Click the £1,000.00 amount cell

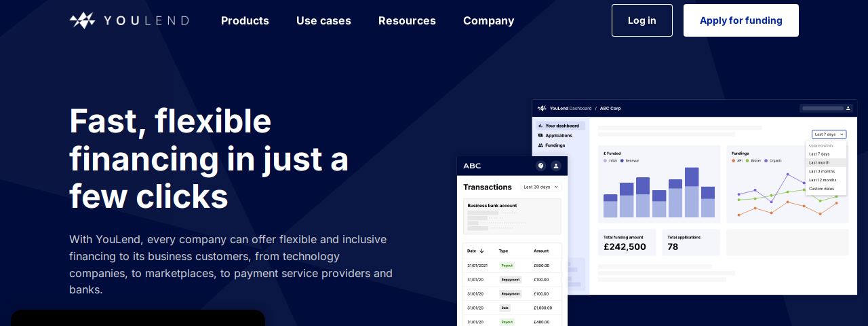tap(543, 308)
